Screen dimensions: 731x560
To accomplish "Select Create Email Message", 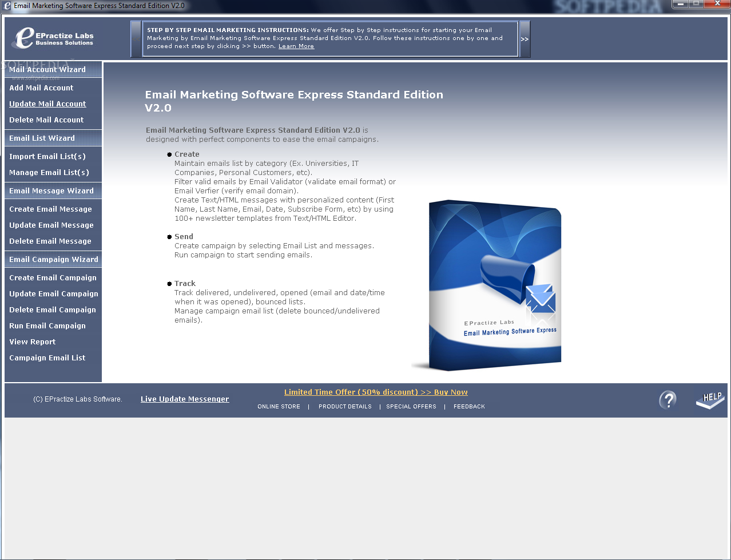I will tap(50, 209).
